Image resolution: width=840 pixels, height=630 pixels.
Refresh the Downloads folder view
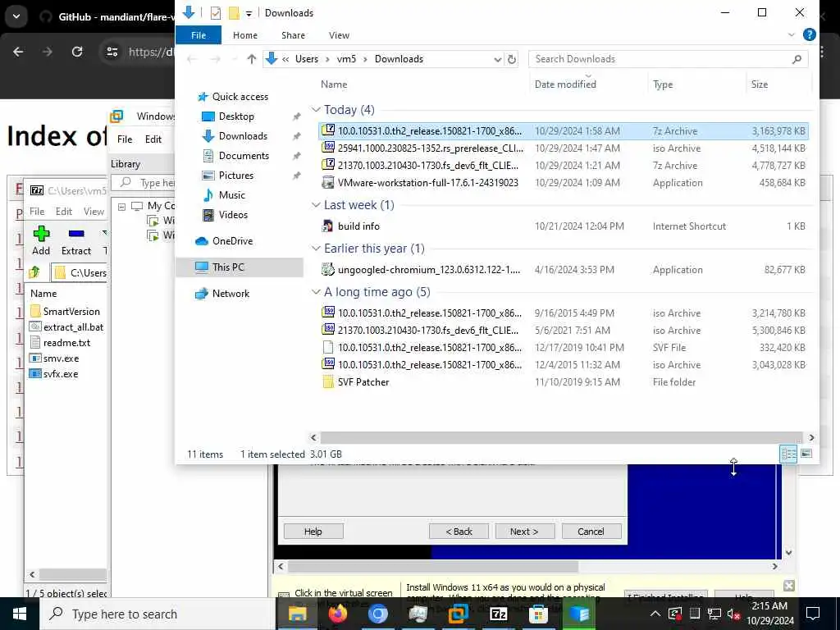click(x=512, y=59)
